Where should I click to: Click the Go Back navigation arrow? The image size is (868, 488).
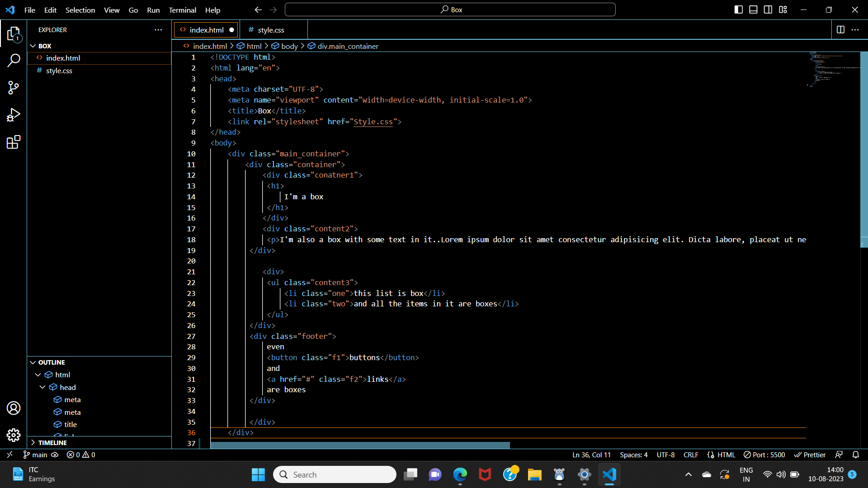click(258, 9)
